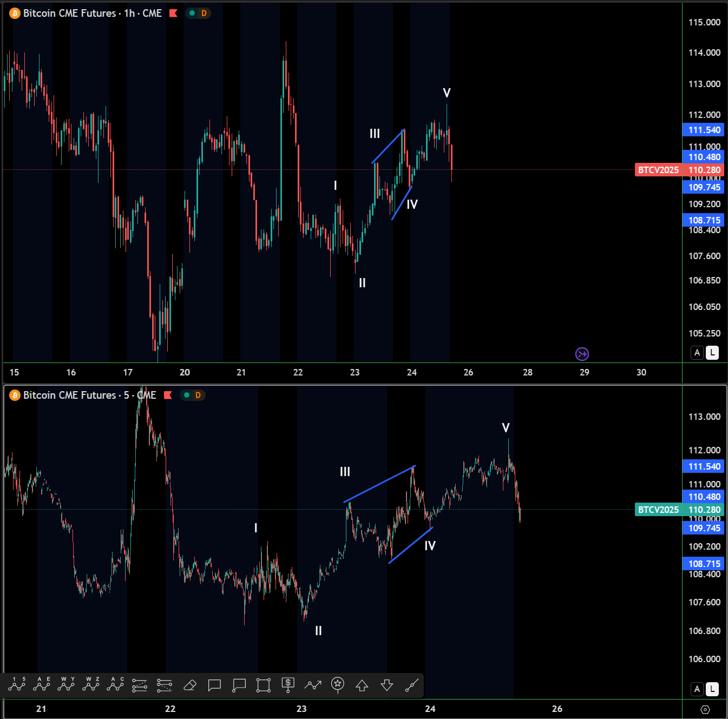Choose the Eraser tool in drawing toolbar

(189, 685)
